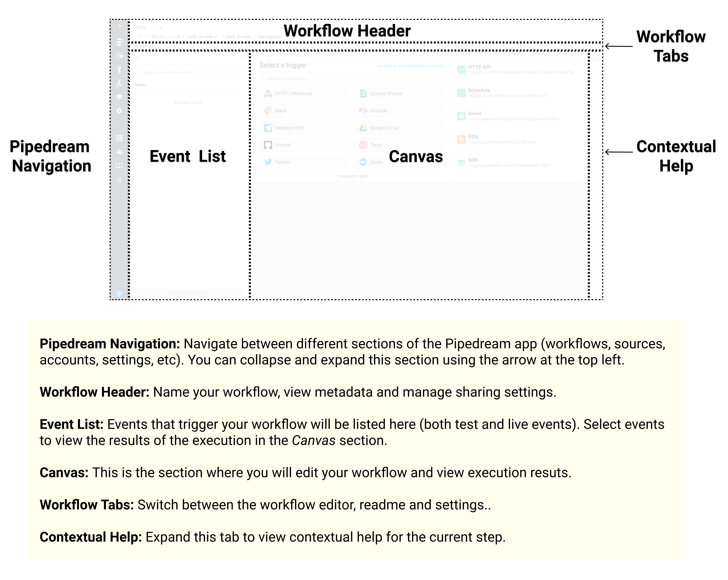Viewport: 728px width, 580px height.
Task: Switch to the WORKFLOW tab
Action: coord(144,47)
